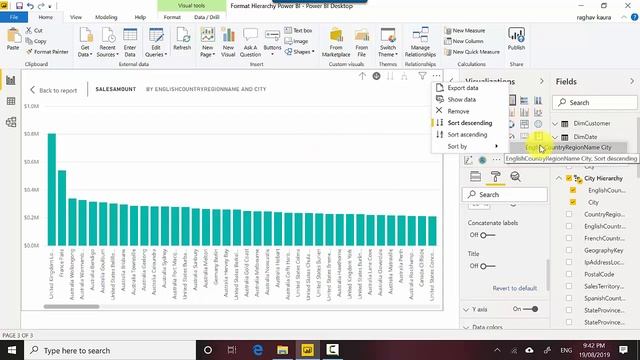Screen dimensions: 640x360
Task: Save the report with floppy icon
Action: click(19, 6)
